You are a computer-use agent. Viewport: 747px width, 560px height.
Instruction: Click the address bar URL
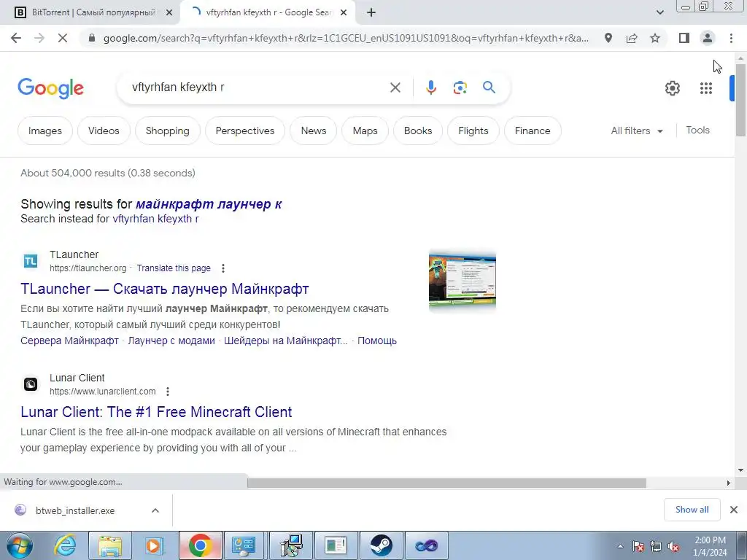346,38
